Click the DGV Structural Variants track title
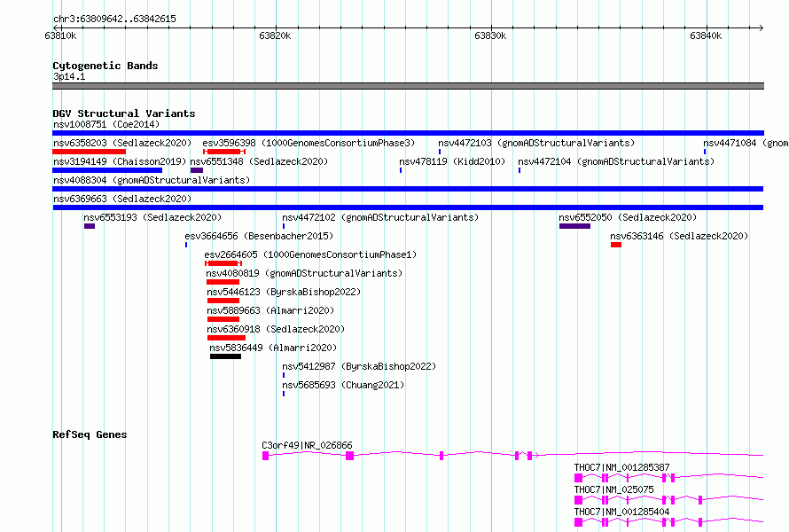The height and width of the screenshot is (532, 789). (124, 113)
